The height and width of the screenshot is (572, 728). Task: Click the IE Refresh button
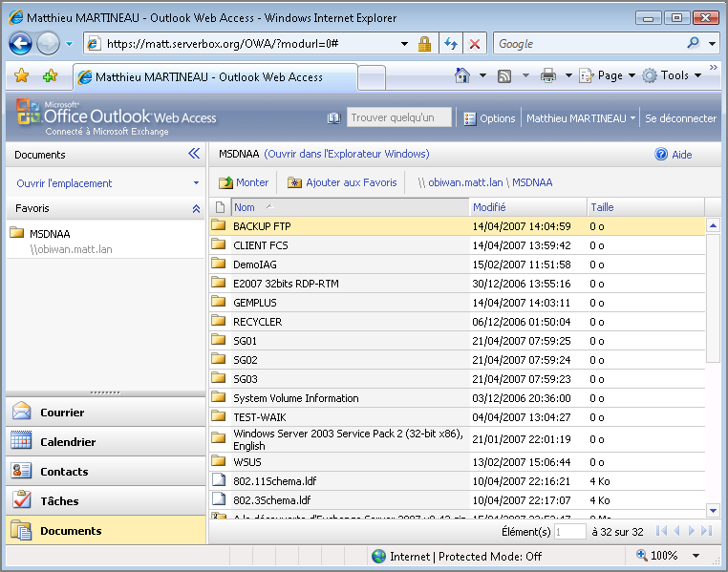[x=451, y=44]
